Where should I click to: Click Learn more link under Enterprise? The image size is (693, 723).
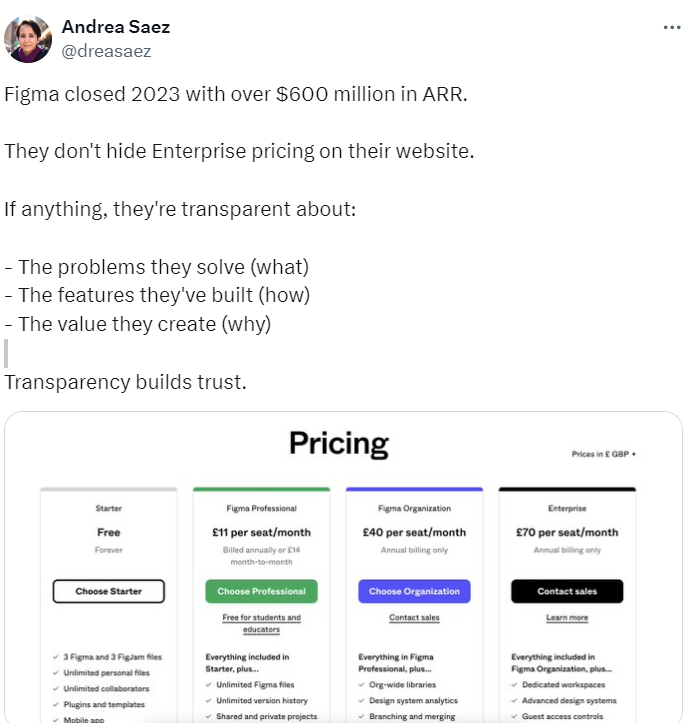point(567,618)
